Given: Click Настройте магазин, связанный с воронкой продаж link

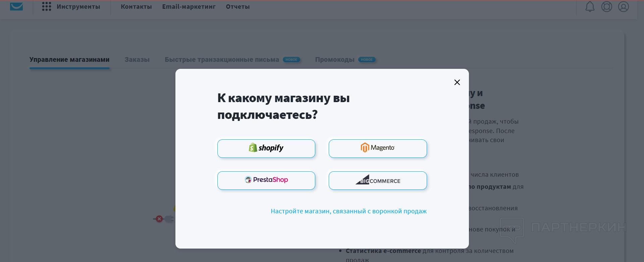Looking at the screenshot, I should 349,211.
